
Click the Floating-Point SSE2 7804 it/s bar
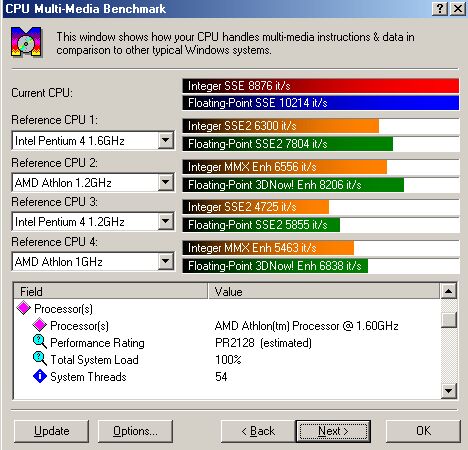click(x=288, y=144)
